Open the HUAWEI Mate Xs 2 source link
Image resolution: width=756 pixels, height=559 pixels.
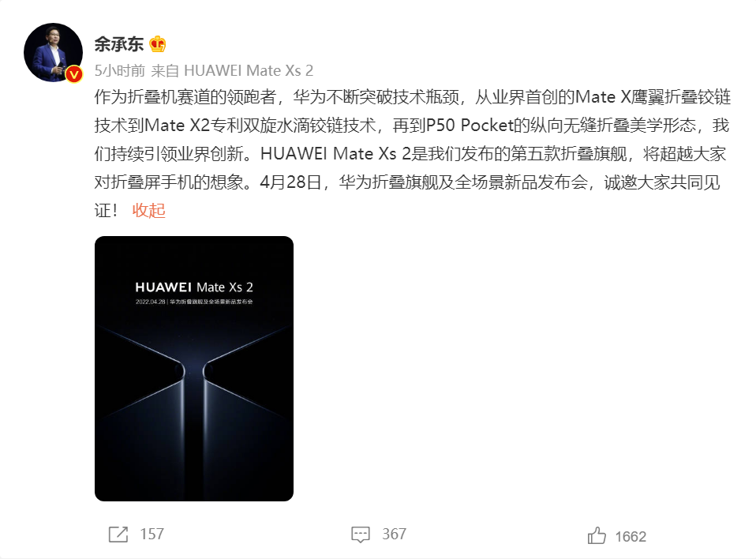pyautogui.click(x=249, y=71)
